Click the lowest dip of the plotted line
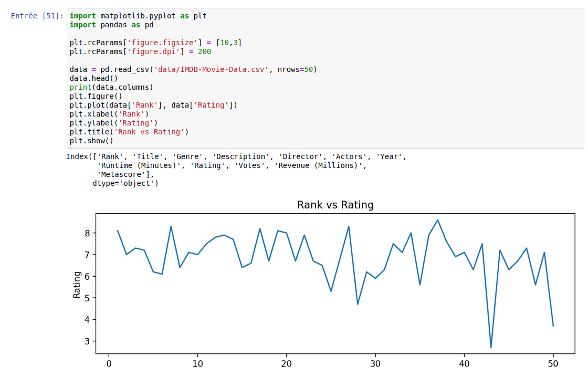The image size is (588, 368). [x=491, y=347]
